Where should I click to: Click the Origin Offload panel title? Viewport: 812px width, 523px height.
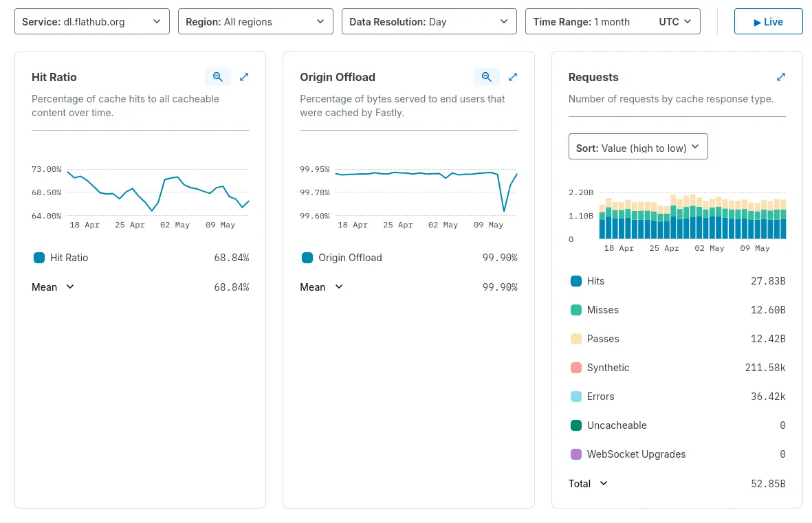[338, 77]
